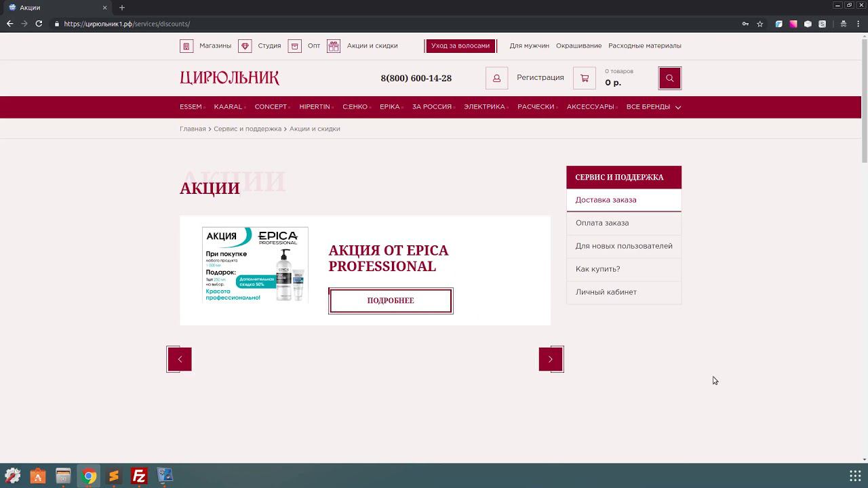
Task: Click Главная breadcrumb
Action: [193, 129]
